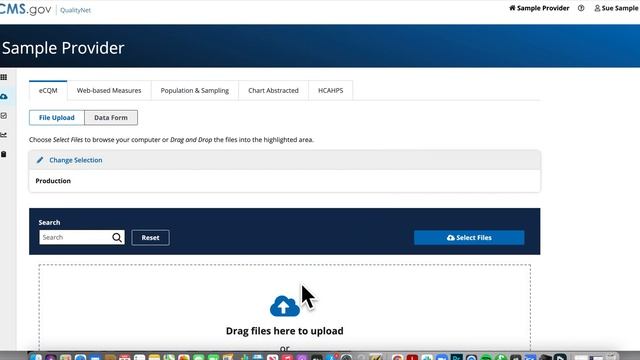Select the File Upload toggle button
640x360 pixels.
(x=57, y=118)
